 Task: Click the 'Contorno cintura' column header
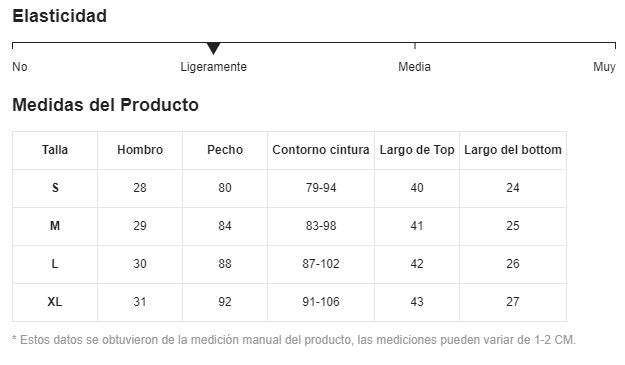pos(321,150)
